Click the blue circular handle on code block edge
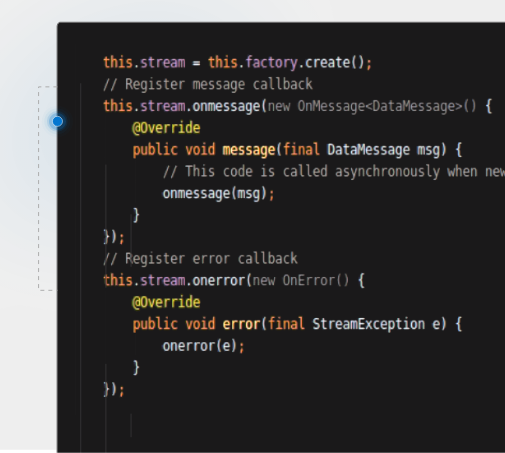This screenshot has width=505, height=453. (x=57, y=121)
